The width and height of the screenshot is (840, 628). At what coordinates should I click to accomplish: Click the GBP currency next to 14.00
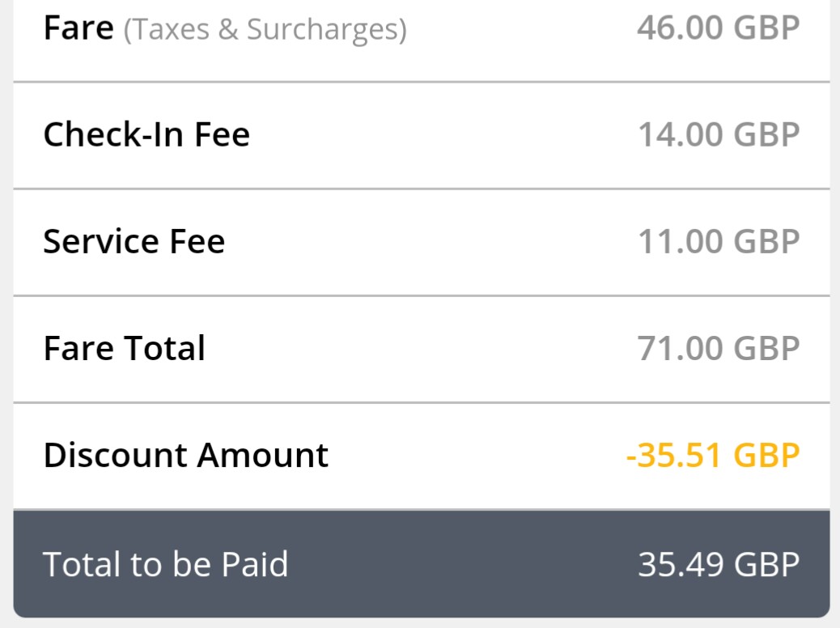(x=766, y=134)
